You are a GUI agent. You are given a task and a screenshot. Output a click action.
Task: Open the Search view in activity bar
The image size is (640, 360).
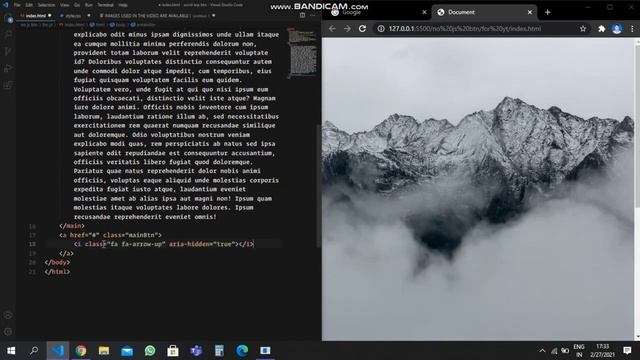point(8,35)
